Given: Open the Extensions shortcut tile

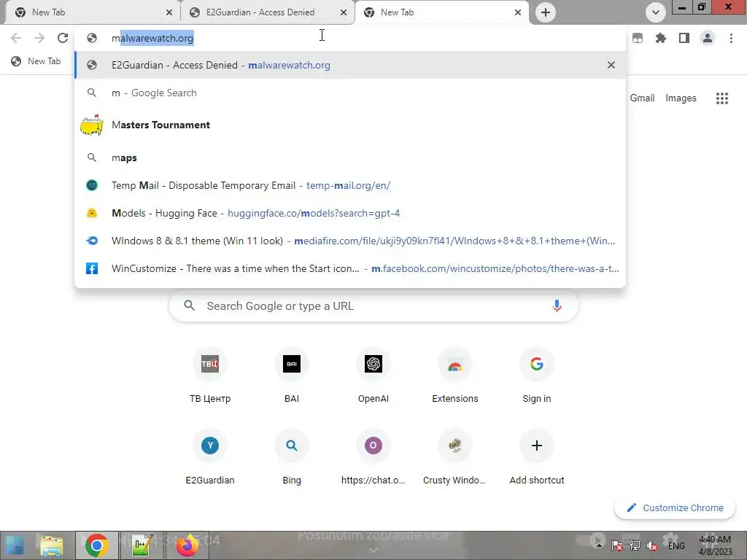Looking at the screenshot, I should point(455,376).
